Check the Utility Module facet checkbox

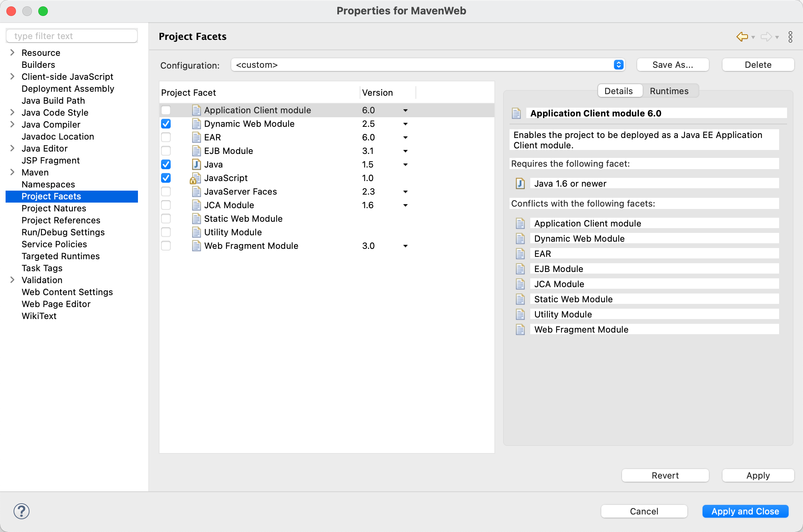(166, 233)
